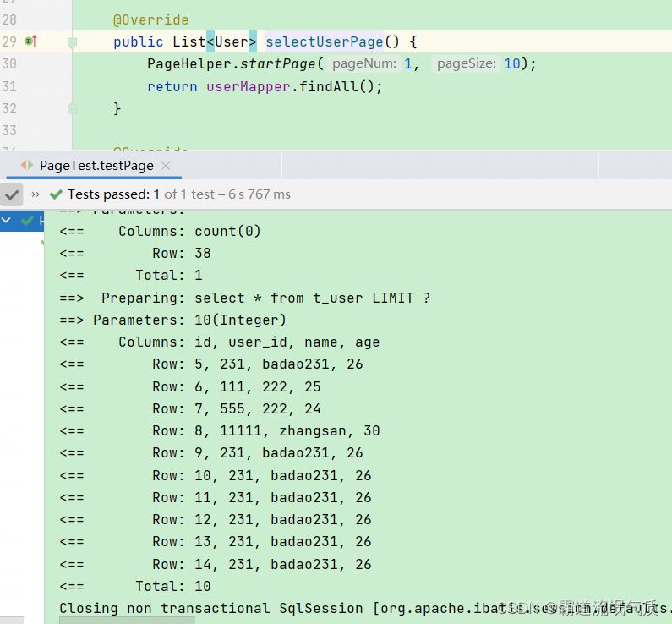
Task: Select the passed test node in the tree
Action: tap(22, 221)
